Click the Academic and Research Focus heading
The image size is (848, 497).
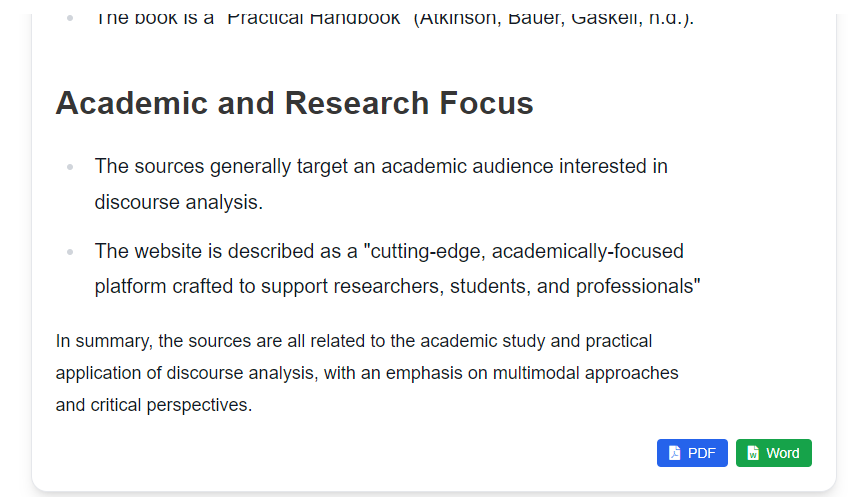tap(294, 103)
